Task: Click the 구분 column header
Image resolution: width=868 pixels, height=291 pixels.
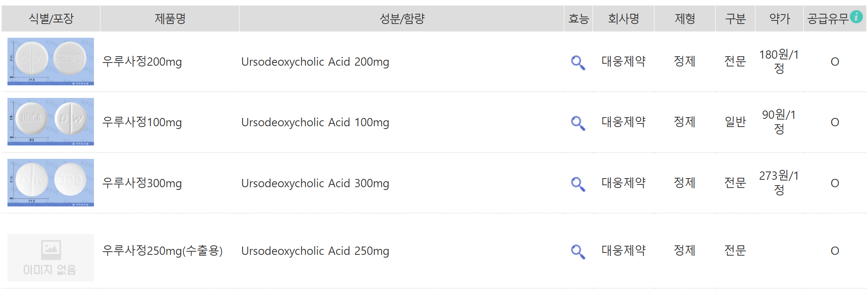Action: coord(736,18)
